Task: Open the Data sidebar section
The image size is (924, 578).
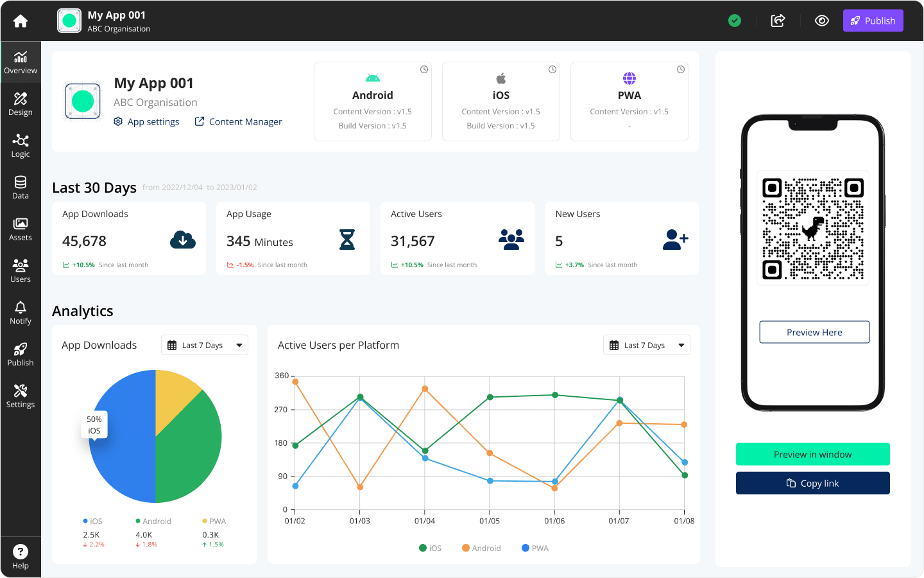Action: 21,188
